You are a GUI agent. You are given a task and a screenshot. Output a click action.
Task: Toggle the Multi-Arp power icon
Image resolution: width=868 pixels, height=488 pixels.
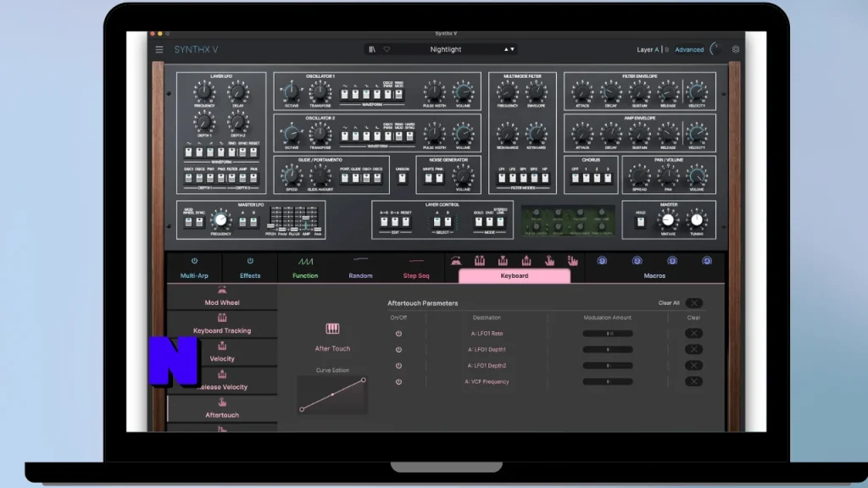pos(194,261)
